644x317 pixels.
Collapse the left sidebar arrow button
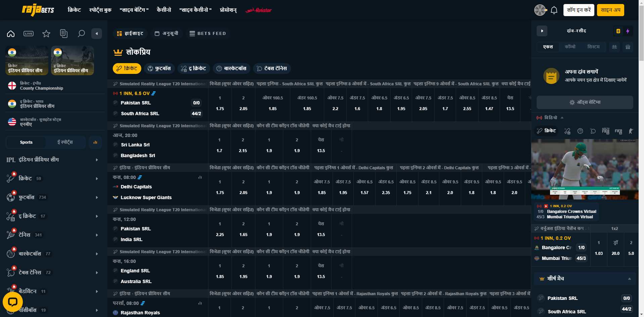[x=97, y=34]
